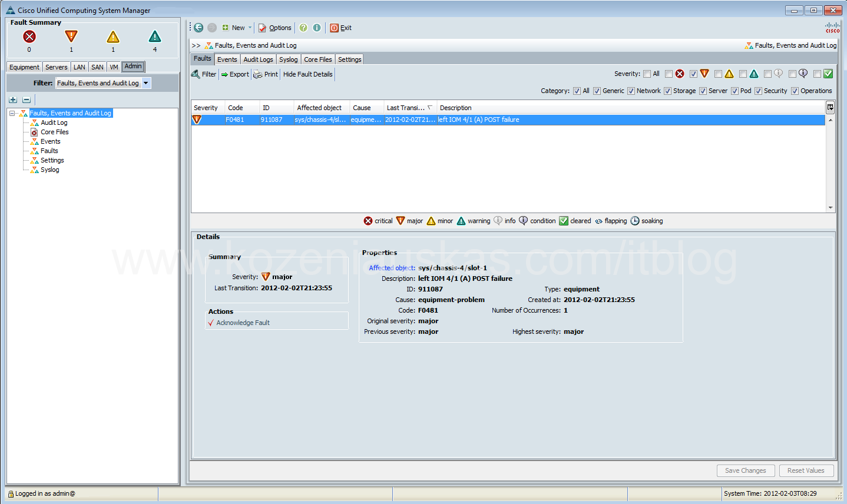Screen dimensions: 847x504
Task: Collapse all nodes with minus icon
Action: coord(27,100)
